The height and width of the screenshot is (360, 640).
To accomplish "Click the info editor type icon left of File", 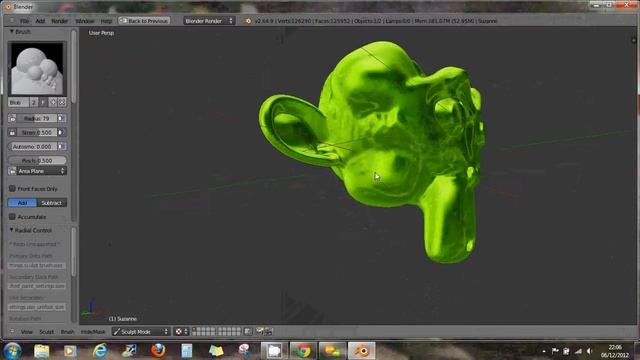I will (12, 20).
